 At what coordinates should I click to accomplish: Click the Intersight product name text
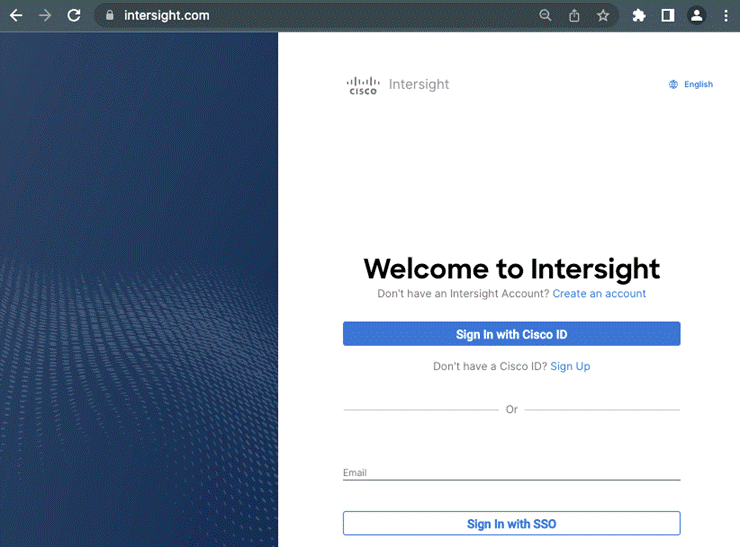pyautogui.click(x=419, y=84)
